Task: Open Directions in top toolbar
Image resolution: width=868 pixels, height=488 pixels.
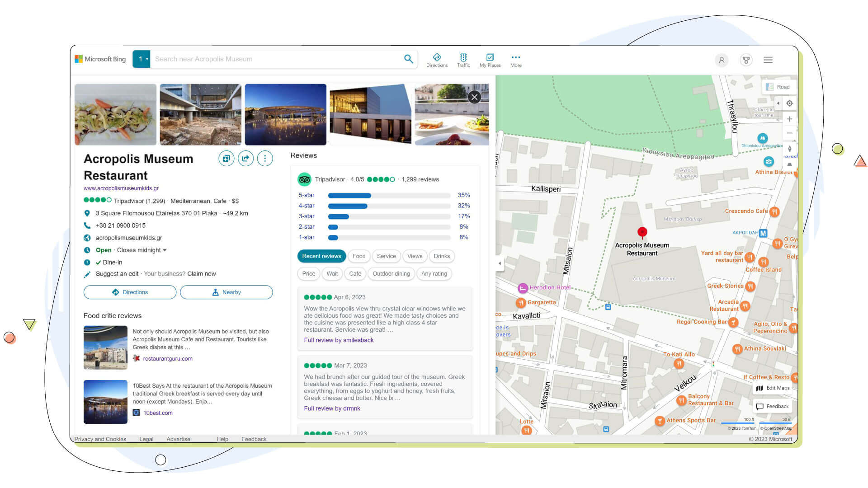Action: tap(437, 60)
